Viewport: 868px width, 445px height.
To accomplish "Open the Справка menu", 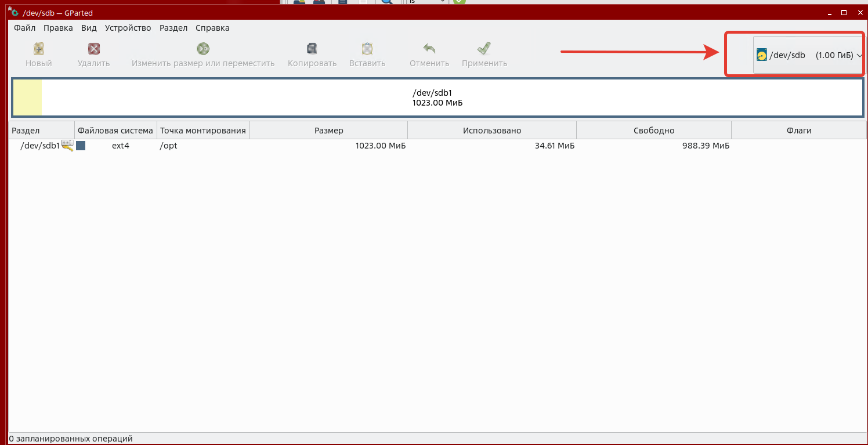I will (212, 28).
